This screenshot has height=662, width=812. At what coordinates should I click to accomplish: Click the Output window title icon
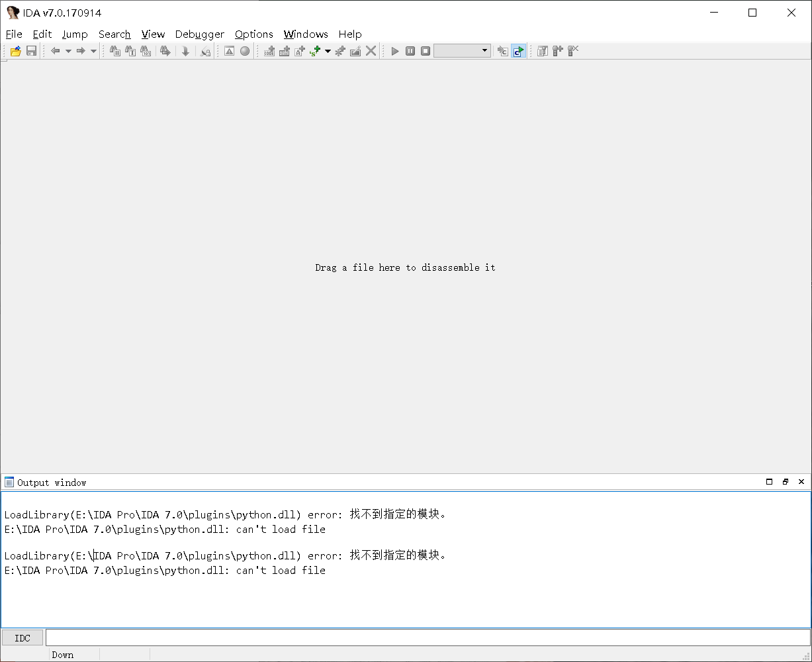point(9,482)
